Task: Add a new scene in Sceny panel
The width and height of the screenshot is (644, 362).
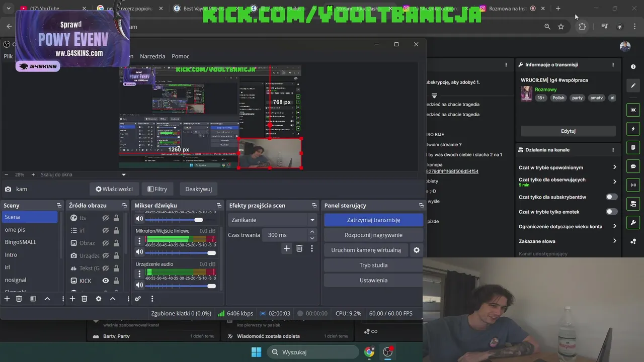Action: point(7,299)
